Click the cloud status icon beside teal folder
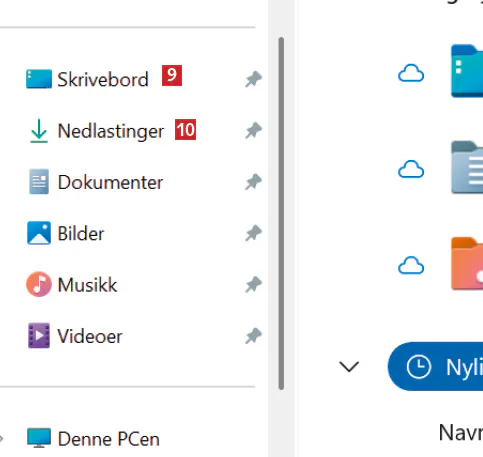Viewport: 483px width, 457px height. tap(411, 73)
